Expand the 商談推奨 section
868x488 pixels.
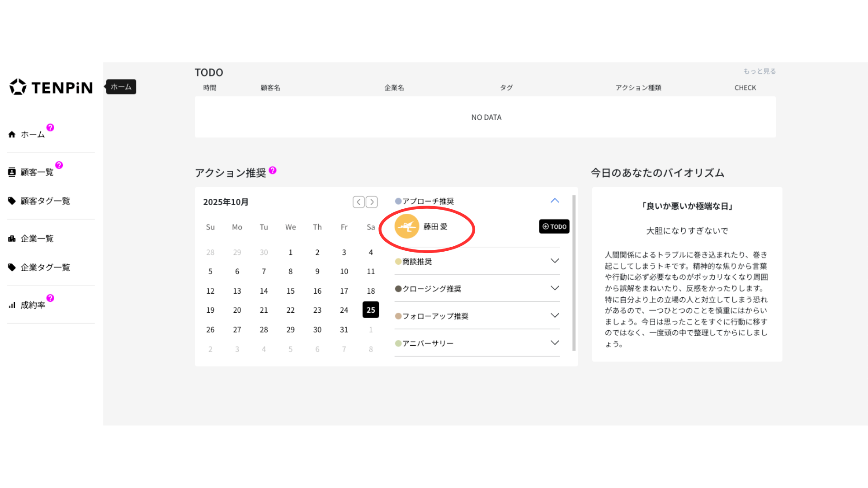coord(555,261)
